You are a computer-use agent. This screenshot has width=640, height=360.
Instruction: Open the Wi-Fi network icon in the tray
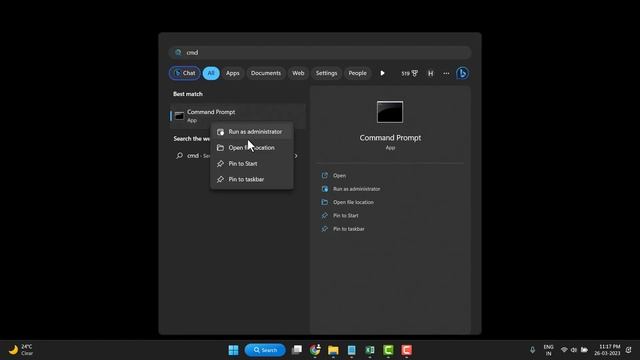click(x=564, y=350)
